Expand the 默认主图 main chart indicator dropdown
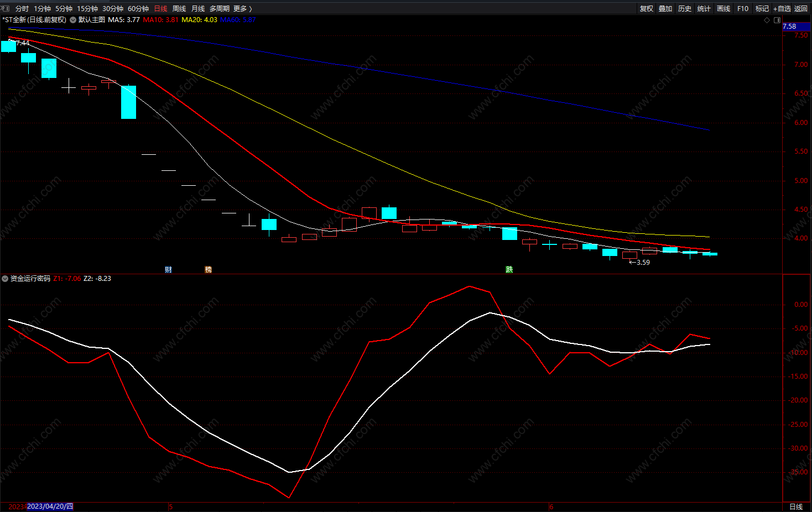Screen dimensions: 812x512 click(73, 20)
